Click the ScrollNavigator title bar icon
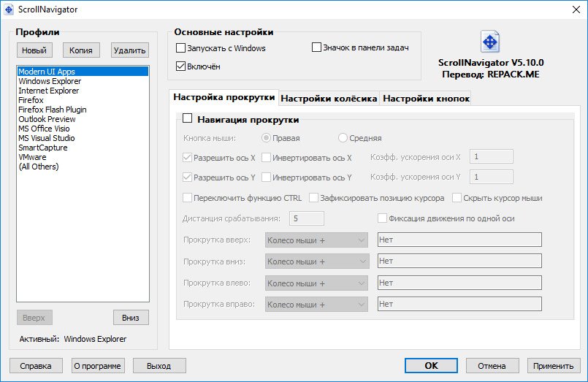588x382 pixels. [x=9, y=9]
